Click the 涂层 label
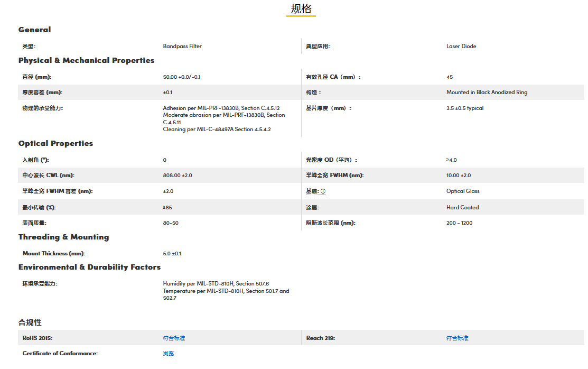The image size is (588, 369). pos(313,208)
